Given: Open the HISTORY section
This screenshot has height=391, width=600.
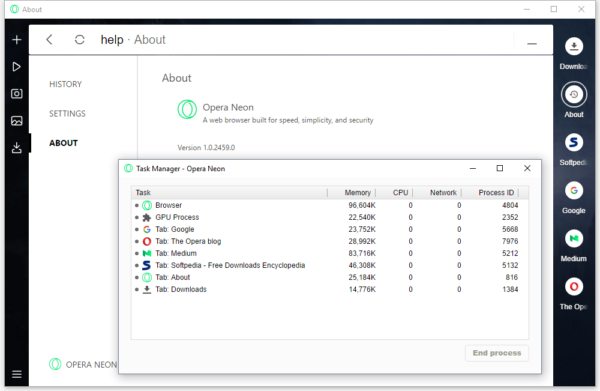Looking at the screenshot, I should tap(65, 84).
